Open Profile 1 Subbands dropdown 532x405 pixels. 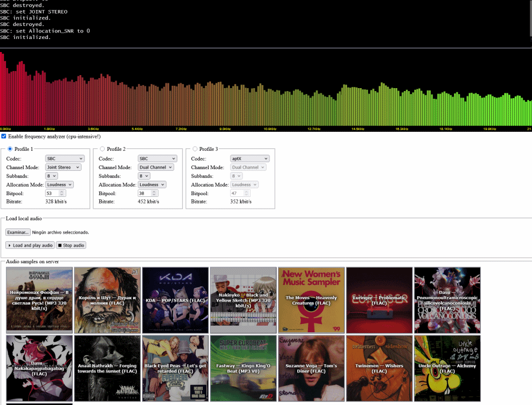51,176
